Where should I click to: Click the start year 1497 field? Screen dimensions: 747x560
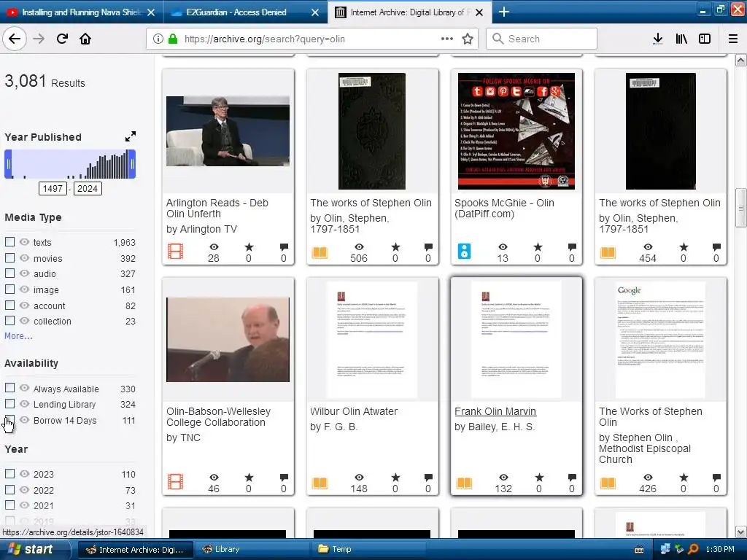(x=53, y=189)
